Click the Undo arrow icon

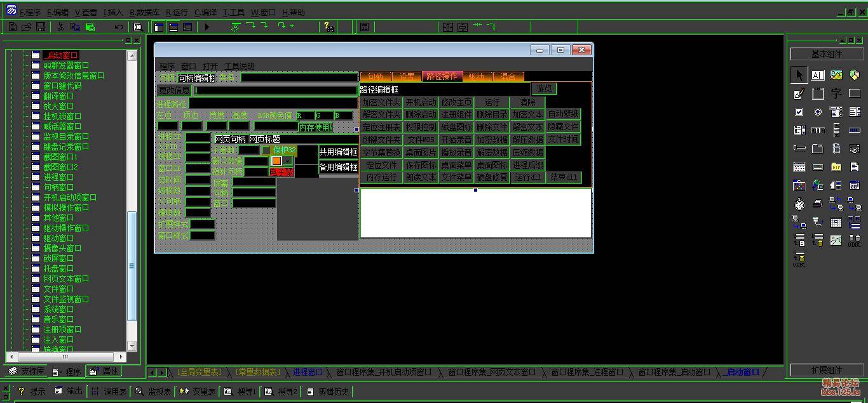[x=118, y=27]
